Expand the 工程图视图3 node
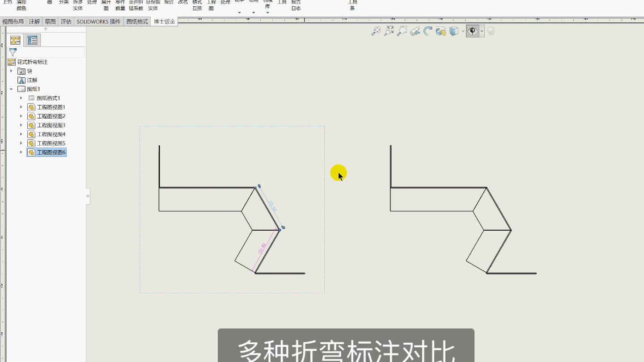This screenshot has width=644, height=362. click(21, 125)
